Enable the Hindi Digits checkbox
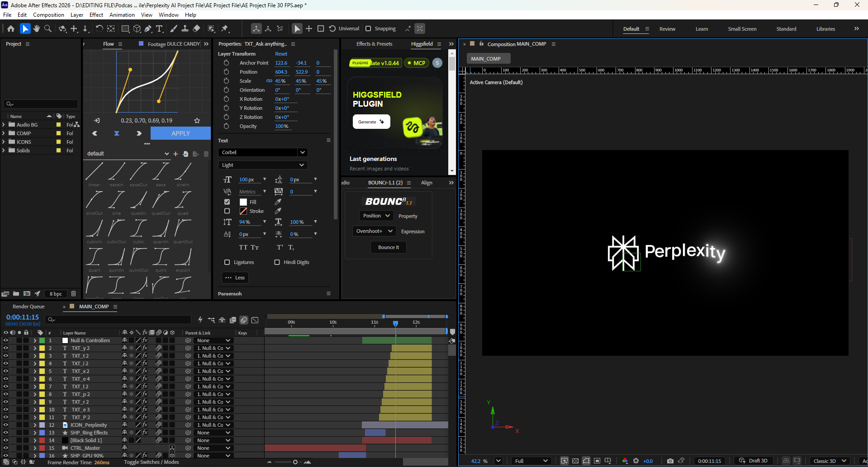Viewport: 868px width, 467px height. (277, 262)
